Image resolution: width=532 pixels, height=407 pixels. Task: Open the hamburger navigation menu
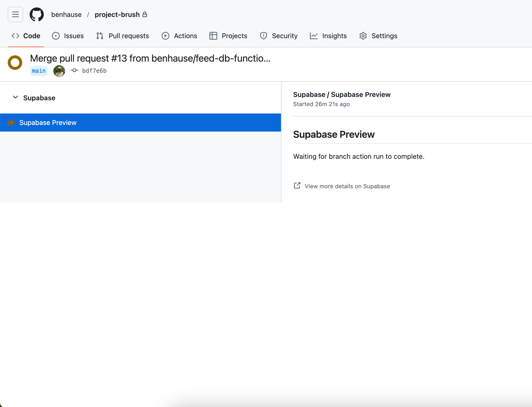15,15
